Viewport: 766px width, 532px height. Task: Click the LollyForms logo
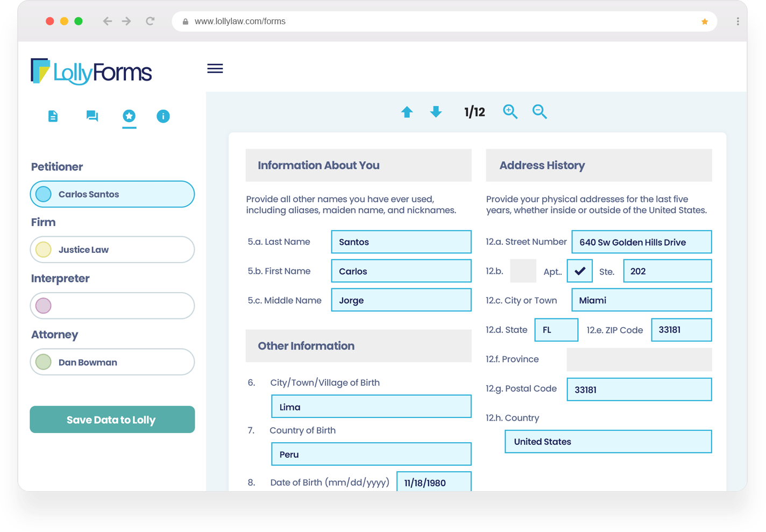point(91,72)
